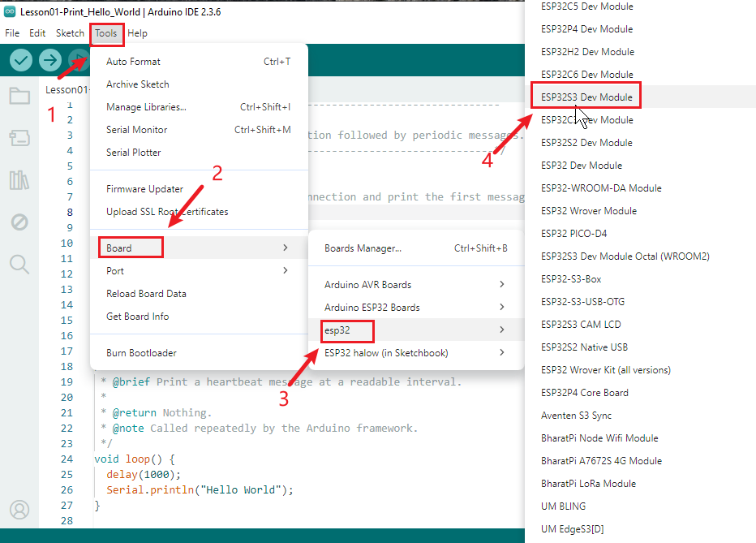Screen dimensions: 756x543
Task: Expand the Board submenu
Action: (x=199, y=248)
